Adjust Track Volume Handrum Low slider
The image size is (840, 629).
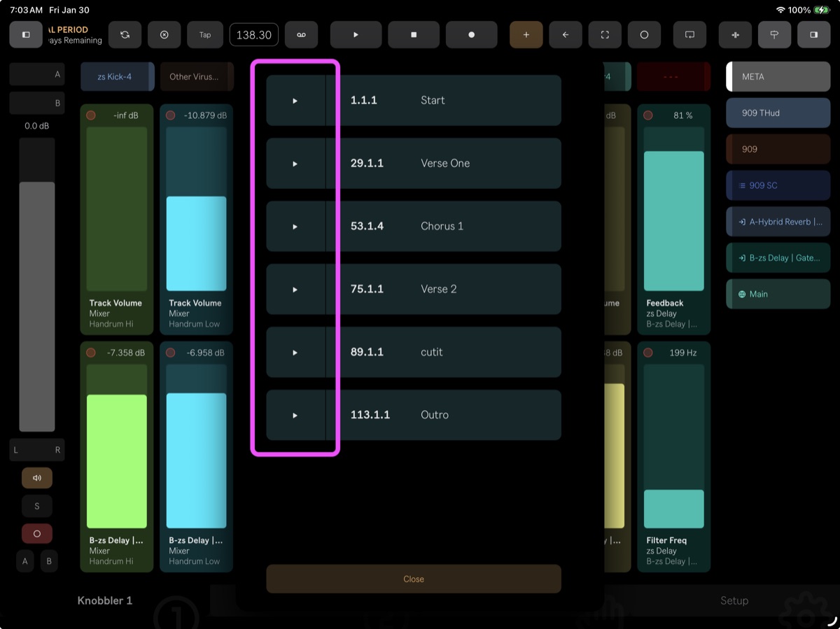pos(196,209)
